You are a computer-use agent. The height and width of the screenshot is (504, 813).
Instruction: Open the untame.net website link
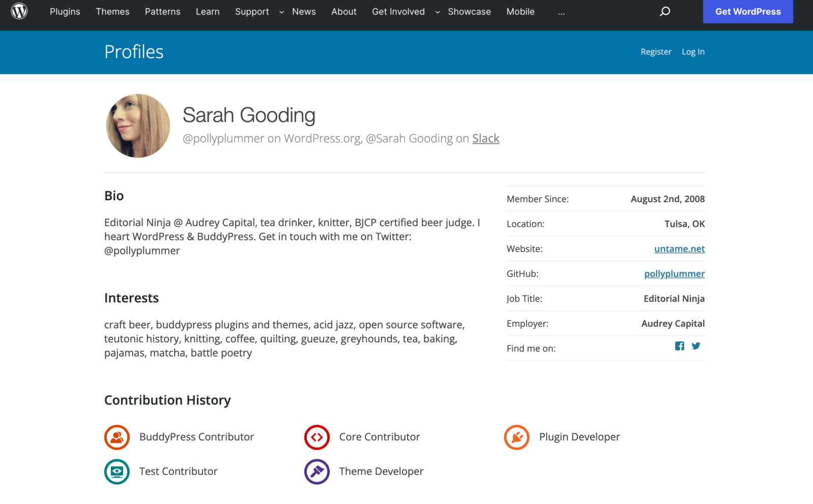pyautogui.click(x=679, y=248)
